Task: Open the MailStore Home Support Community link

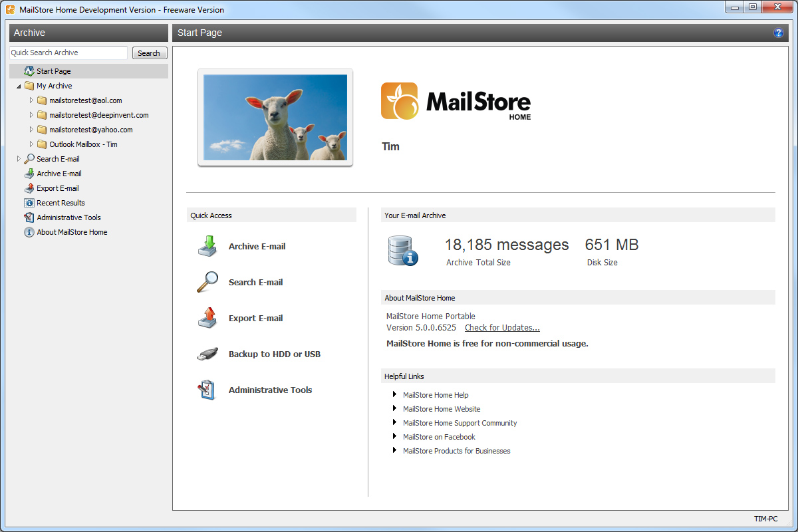Action: point(460,423)
